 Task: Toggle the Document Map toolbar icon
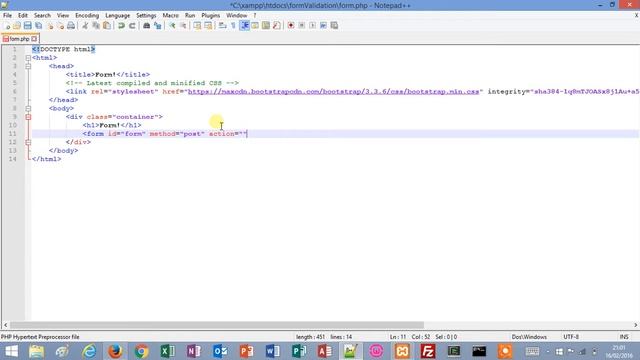266,26
